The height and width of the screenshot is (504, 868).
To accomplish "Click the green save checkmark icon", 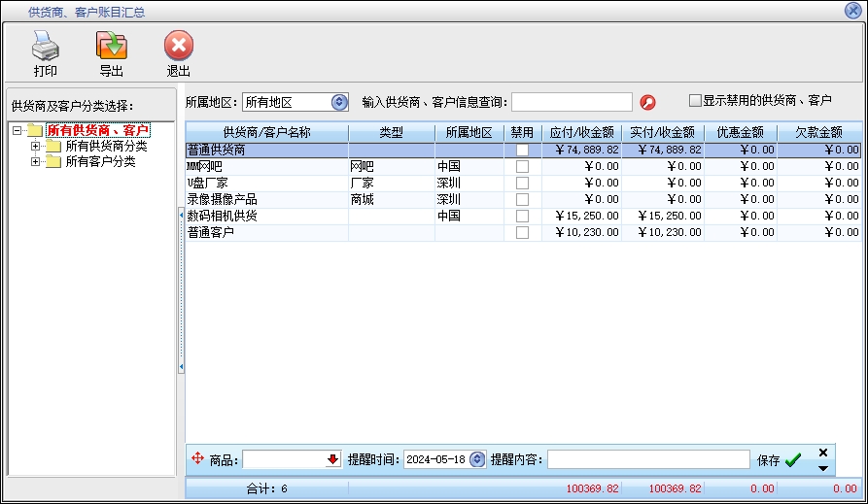I will click(793, 460).
